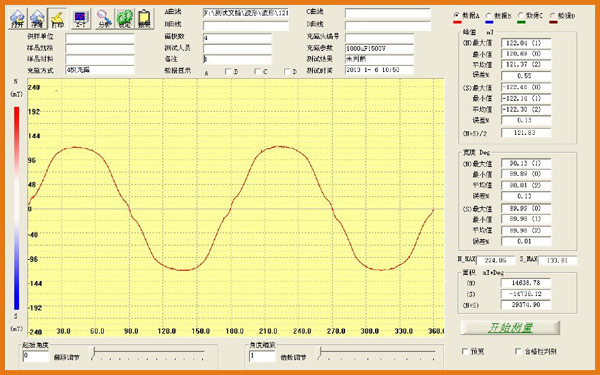Tick the 合格性判别 checkbox

(x=518, y=351)
